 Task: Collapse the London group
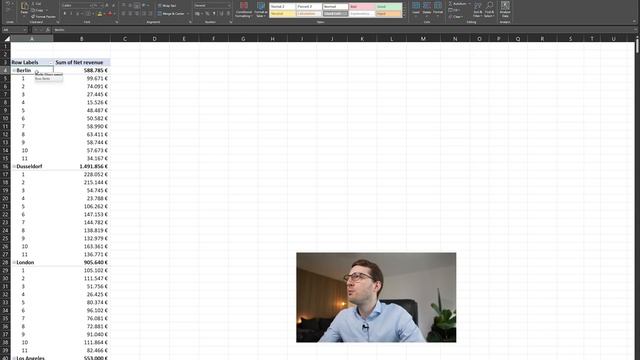point(14,262)
